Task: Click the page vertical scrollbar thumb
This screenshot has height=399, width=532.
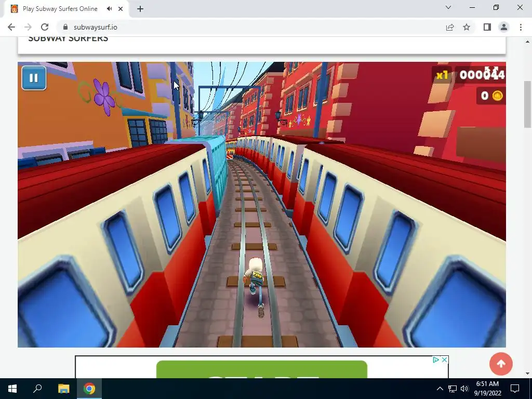Action: point(527,104)
